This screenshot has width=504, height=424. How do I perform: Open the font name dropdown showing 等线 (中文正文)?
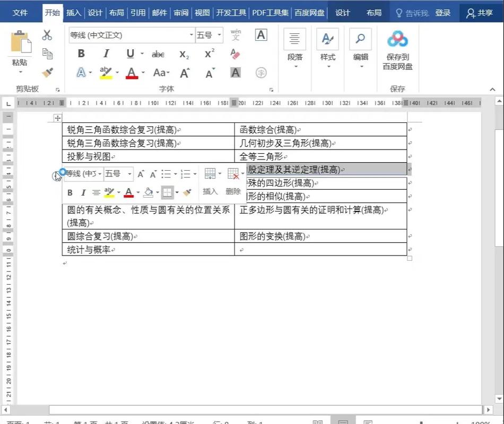tap(192, 35)
